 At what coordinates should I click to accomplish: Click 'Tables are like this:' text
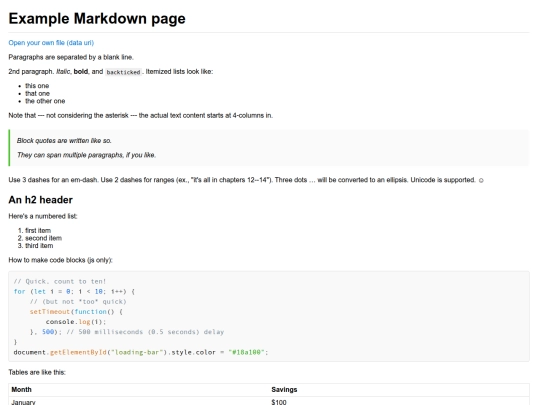pyautogui.click(x=37, y=372)
